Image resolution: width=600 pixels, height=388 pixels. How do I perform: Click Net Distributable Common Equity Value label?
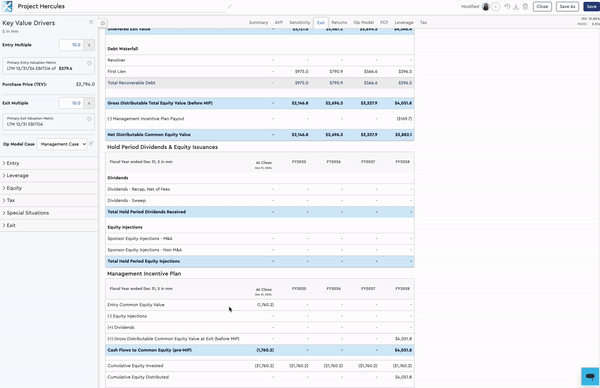point(149,135)
